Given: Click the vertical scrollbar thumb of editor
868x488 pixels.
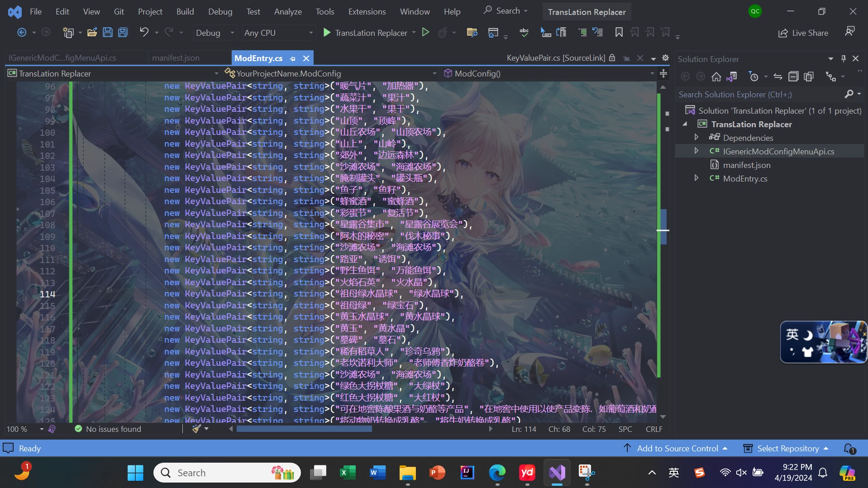Looking at the screenshot, I should 663,226.
